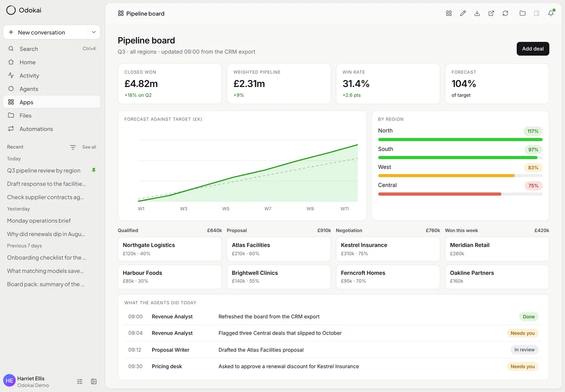This screenshot has width=565, height=392.
Task: Open the Activity section
Action: pos(52,75)
